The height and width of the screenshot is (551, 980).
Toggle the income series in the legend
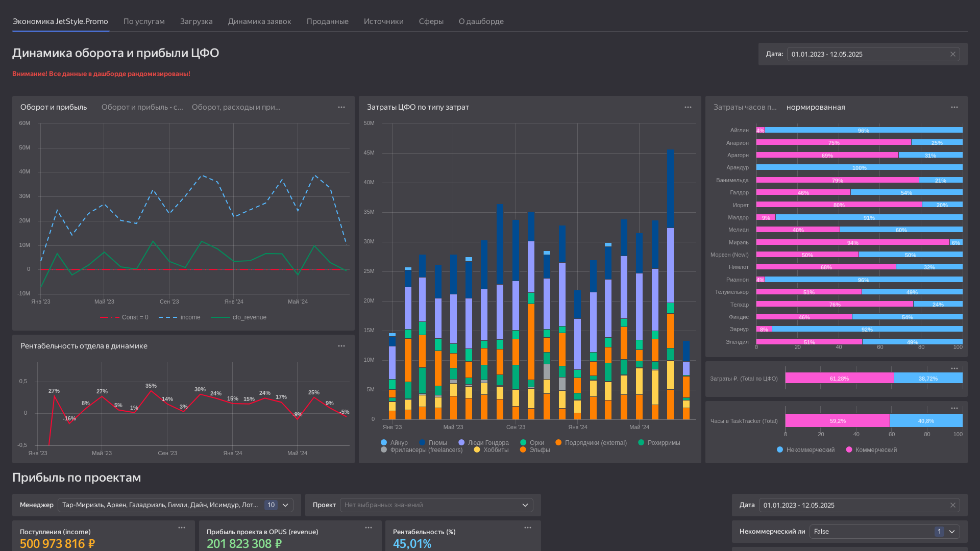(x=180, y=317)
